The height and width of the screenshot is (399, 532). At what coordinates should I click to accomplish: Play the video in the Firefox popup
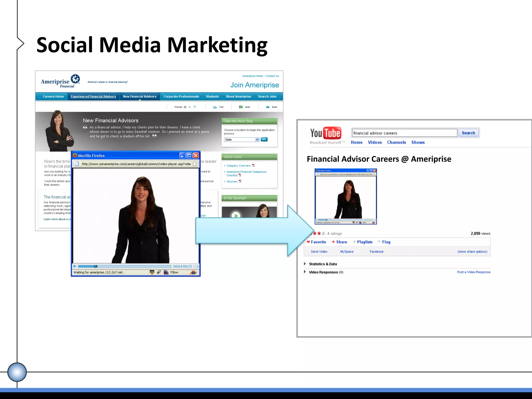click(75, 266)
